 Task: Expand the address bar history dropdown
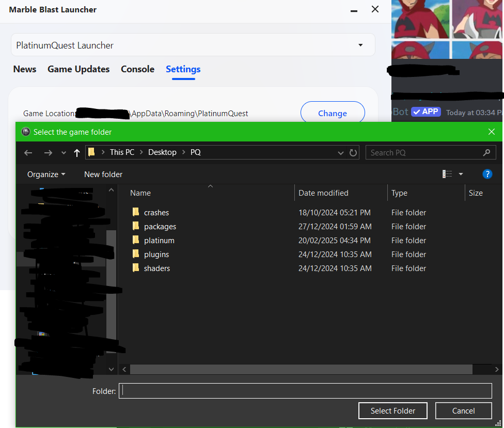pyautogui.click(x=340, y=153)
